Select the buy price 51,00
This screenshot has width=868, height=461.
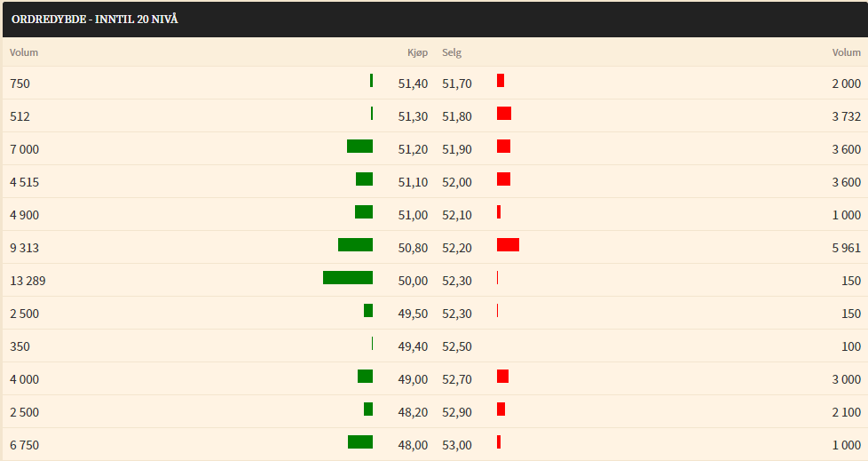[x=413, y=215]
